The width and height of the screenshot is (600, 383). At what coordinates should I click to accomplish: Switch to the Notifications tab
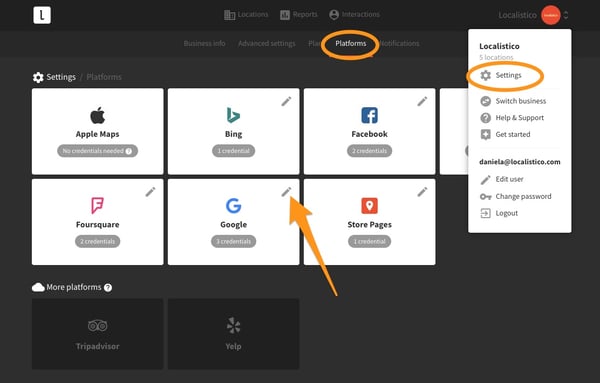pos(399,43)
